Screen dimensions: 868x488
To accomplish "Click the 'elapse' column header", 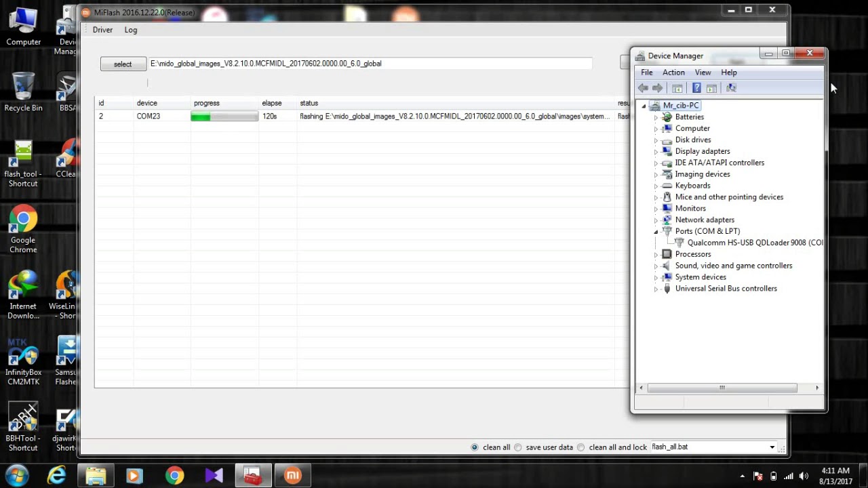I will 272,103.
